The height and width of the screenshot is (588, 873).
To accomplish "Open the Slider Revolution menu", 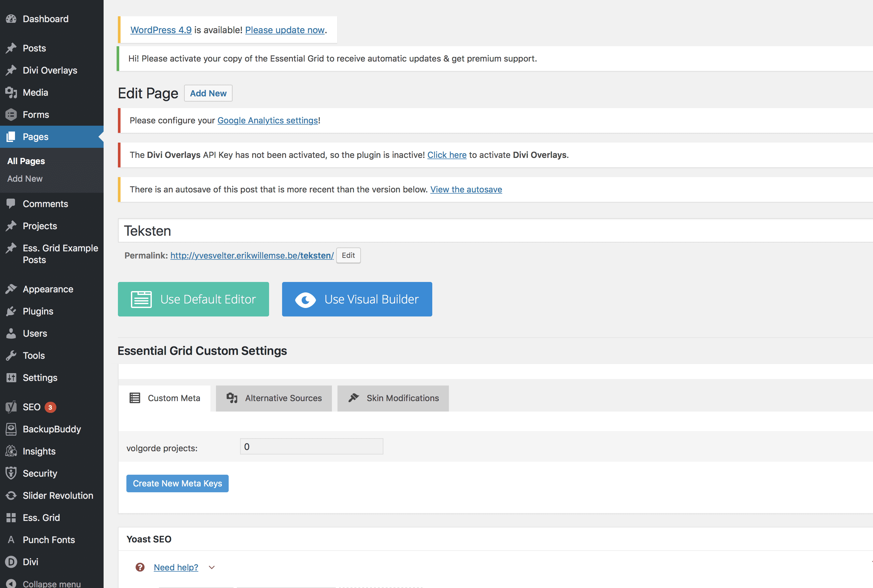I will tap(52, 496).
